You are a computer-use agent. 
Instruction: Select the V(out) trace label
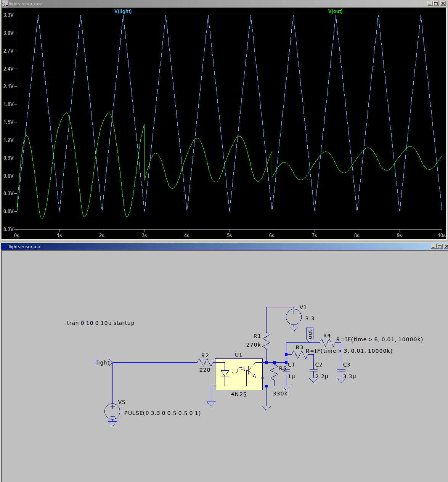335,11
